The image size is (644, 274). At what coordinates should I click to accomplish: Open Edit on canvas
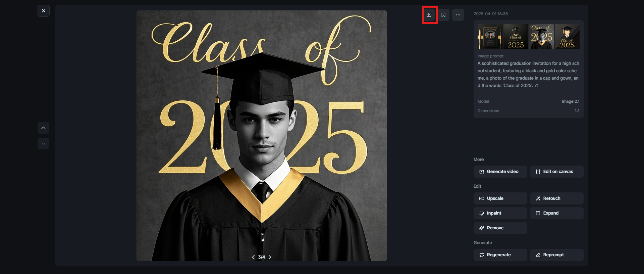pos(556,172)
